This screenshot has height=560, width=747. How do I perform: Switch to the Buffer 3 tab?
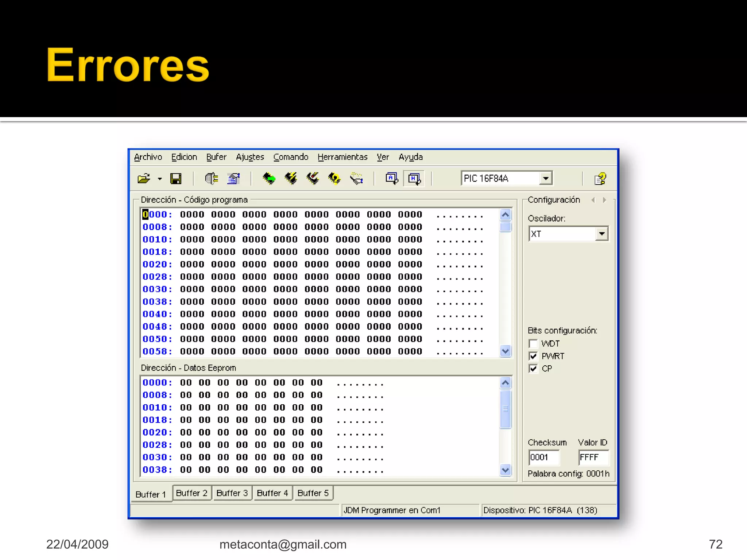(232, 493)
